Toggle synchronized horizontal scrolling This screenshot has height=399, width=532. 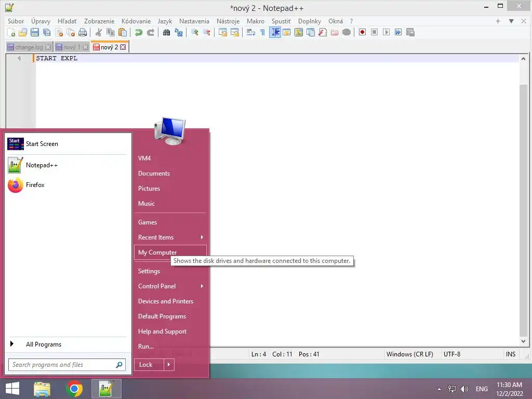tap(234, 32)
